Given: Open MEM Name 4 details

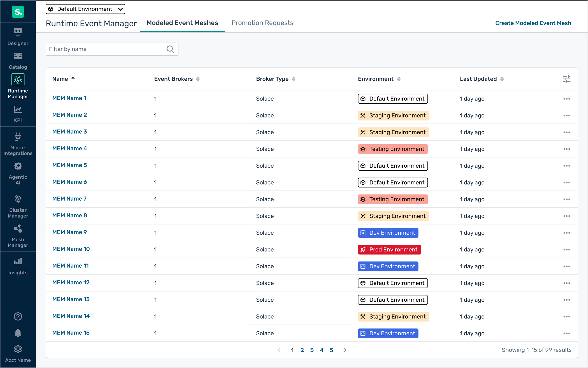Looking at the screenshot, I should pos(69,148).
